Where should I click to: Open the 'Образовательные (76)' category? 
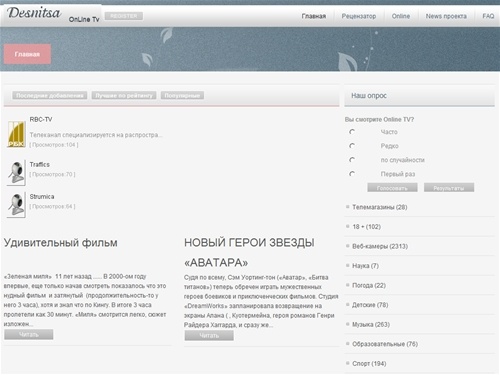tap(385, 344)
